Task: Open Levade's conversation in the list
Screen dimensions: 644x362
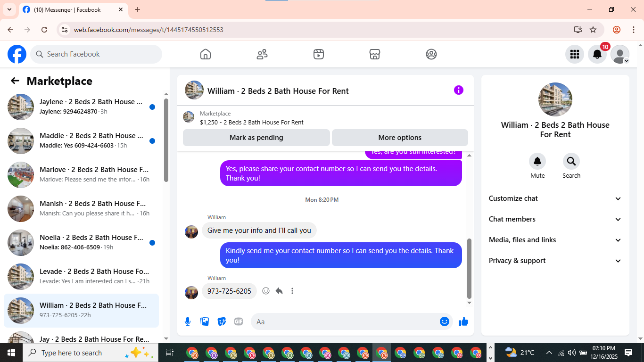Action: [81, 277]
